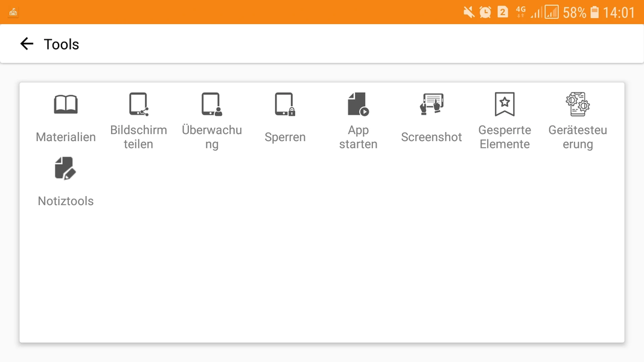Tap the muted sound status icon
The image size is (644, 362).
coord(468,12)
